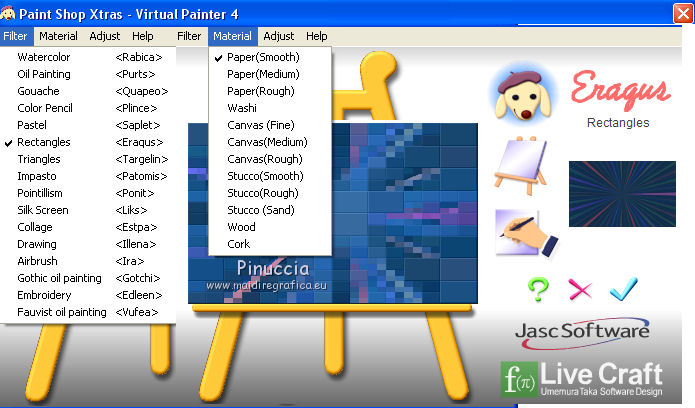The width and height of the screenshot is (695, 408).
Task: Choose Silk Screen <Liks> filter
Action: [88, 210]
